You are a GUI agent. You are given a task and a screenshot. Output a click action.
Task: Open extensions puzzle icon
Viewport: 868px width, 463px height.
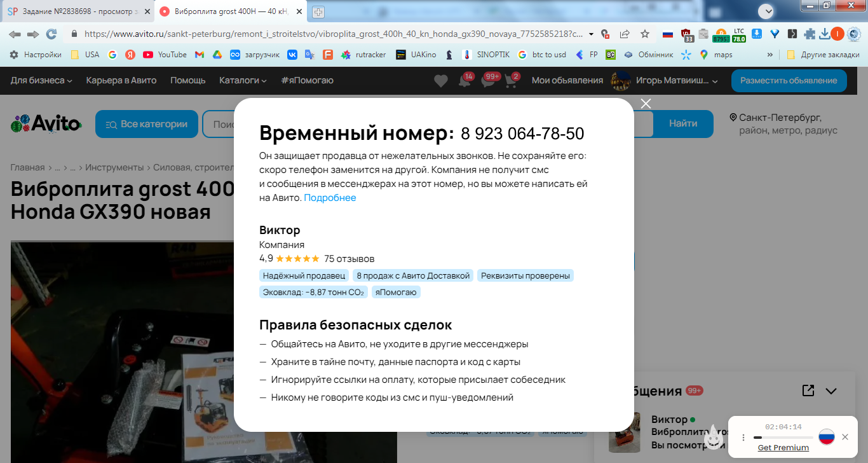810,34
